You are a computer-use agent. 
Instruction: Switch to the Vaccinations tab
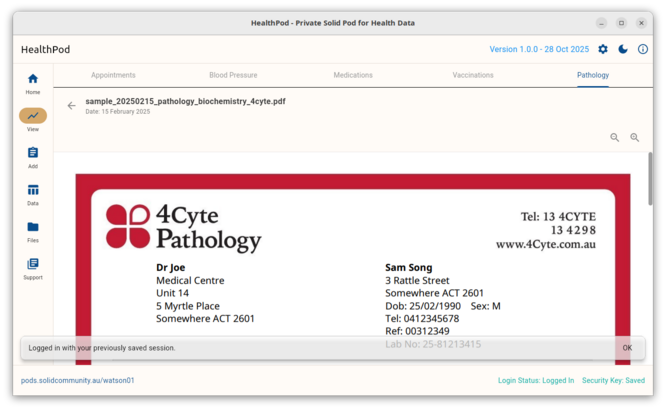coord(473,75)
